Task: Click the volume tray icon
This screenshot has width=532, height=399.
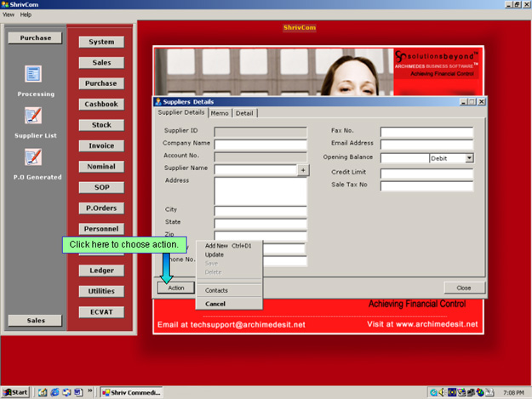Action: [442, 392]
